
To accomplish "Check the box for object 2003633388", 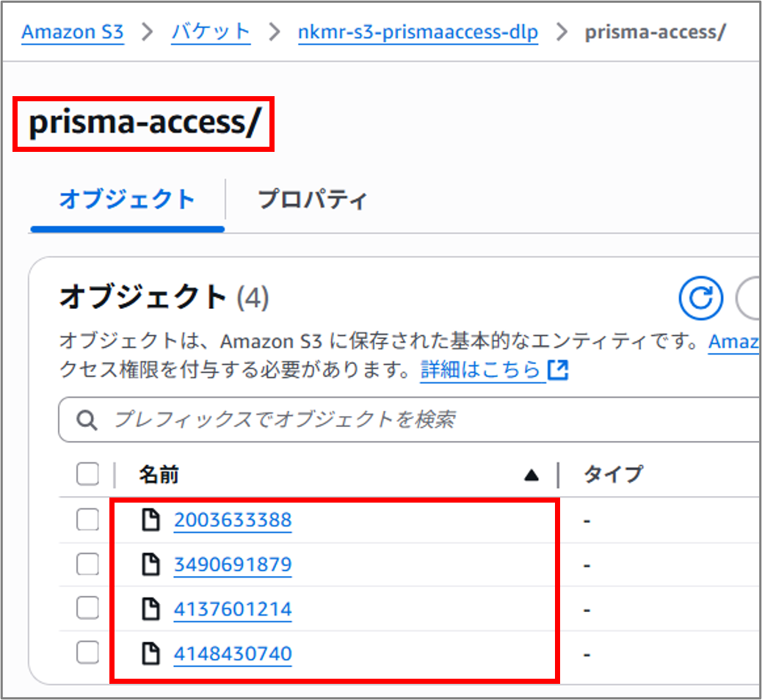I will pyautogui.click(x=87, y=520).
